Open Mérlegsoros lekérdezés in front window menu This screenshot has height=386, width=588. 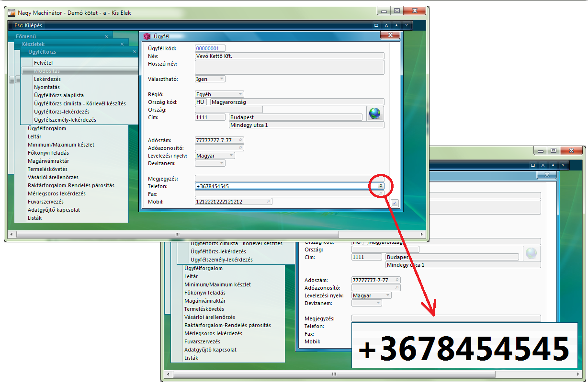[57, 193]
